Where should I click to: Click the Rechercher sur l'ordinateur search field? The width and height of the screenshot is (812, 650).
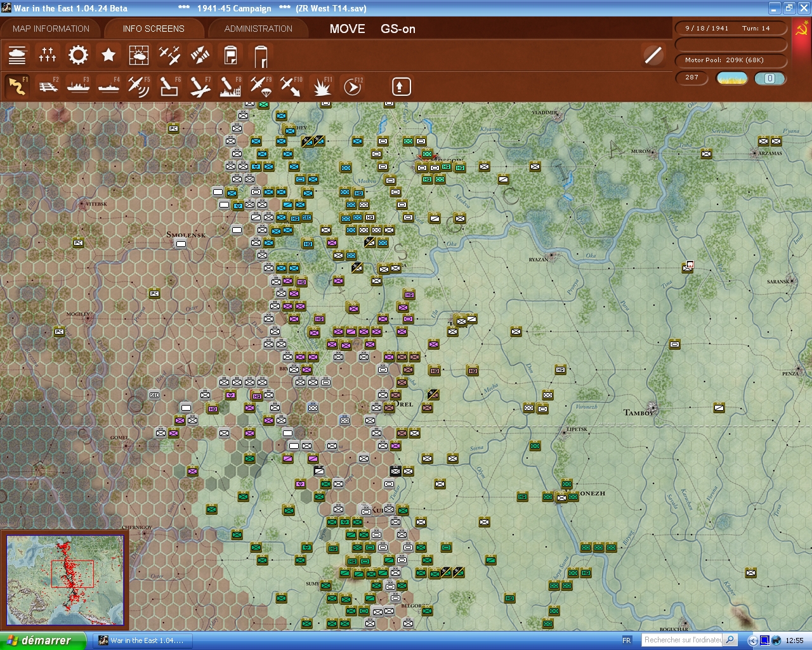683,640
